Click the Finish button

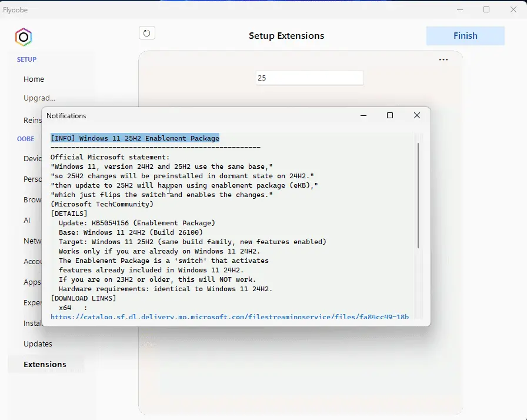tap(465, 36)
